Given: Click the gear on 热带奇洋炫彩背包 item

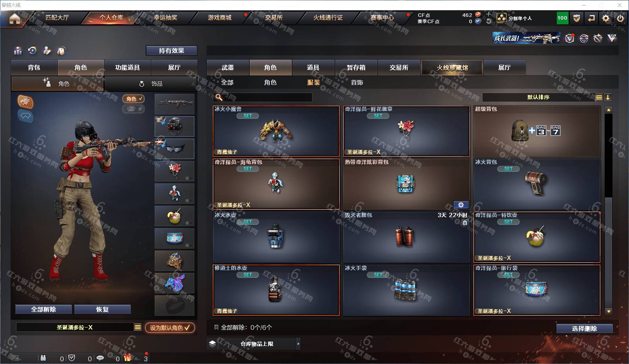Looking at the screenshot, I should pos(461,205).
